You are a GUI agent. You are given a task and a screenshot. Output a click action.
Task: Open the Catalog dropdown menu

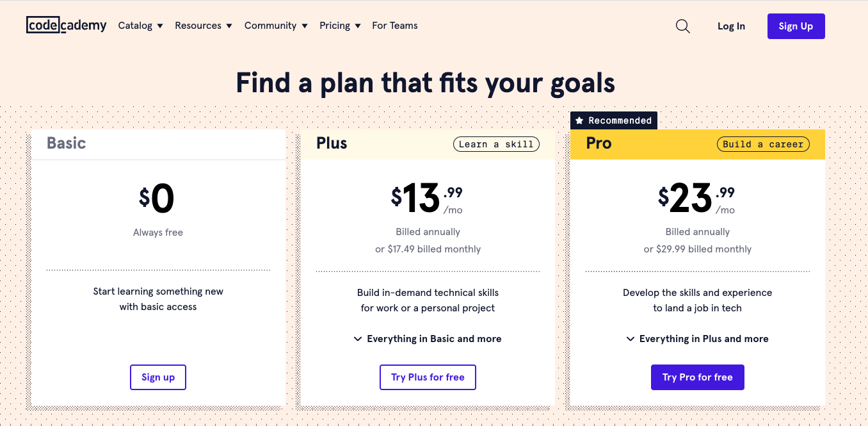click(140, 26)
